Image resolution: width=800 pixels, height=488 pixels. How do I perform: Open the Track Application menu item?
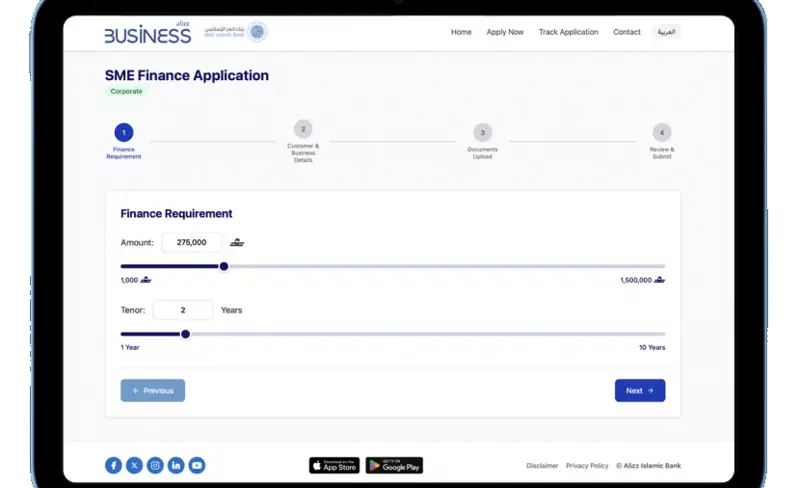click(568, 32)
